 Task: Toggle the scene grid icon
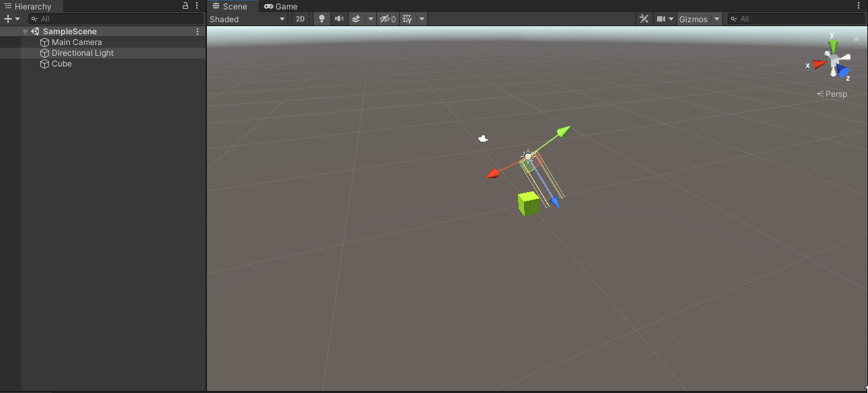pyautogui.click(x=407, y=19)
